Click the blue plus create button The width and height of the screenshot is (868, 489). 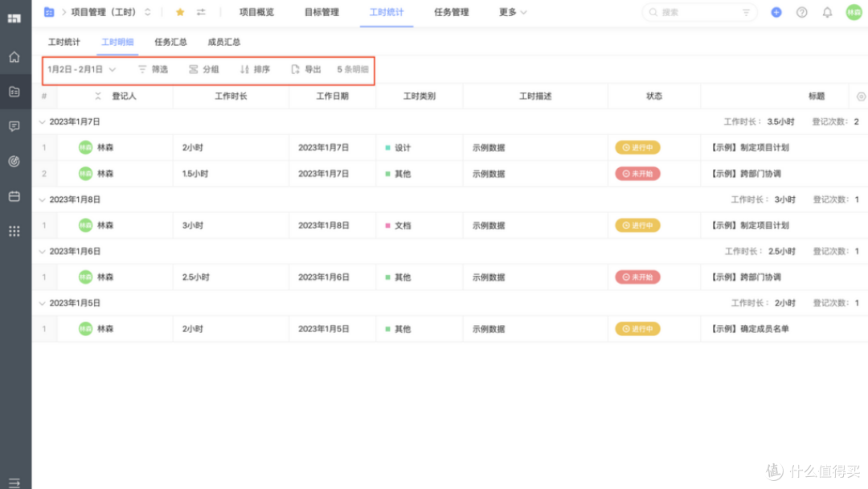coord(776,12)
